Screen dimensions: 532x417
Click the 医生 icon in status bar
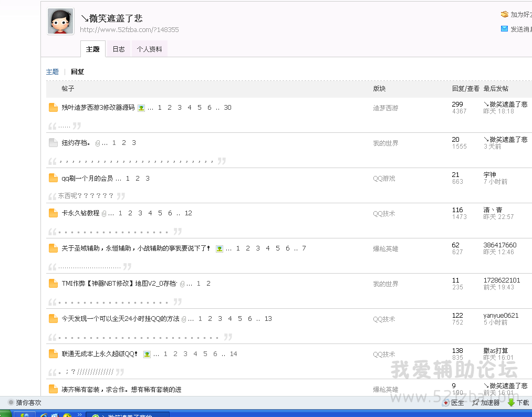446,403
